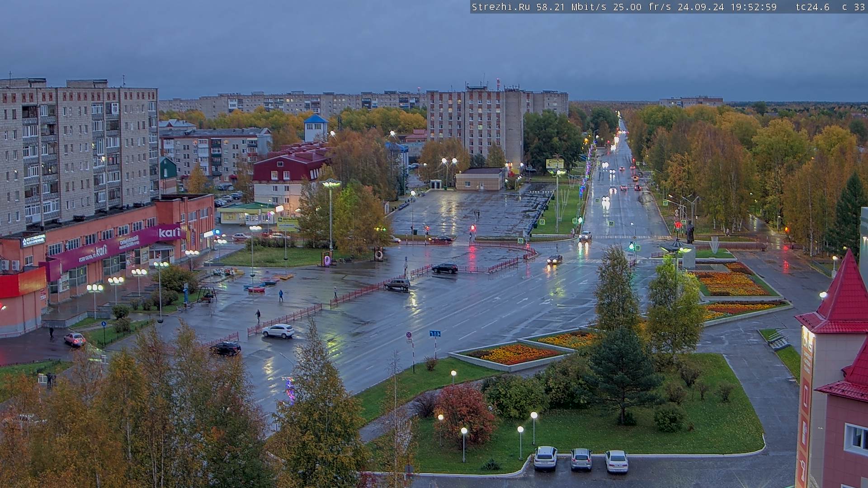Click the 19:52:59 time stamp
Image resolution: width=868 pixels, height=488 pixels.
(754, 7)
